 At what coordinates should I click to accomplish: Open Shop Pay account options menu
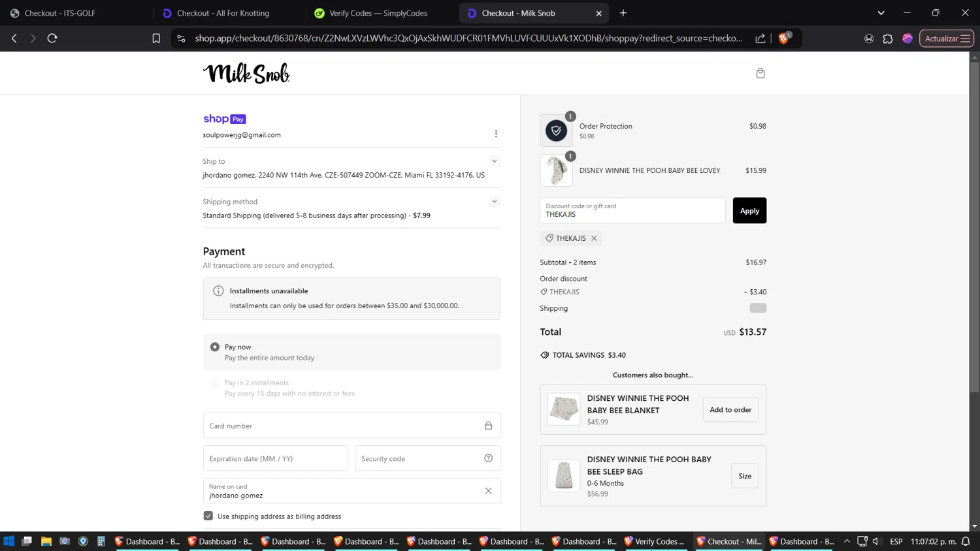coord(496,134)
